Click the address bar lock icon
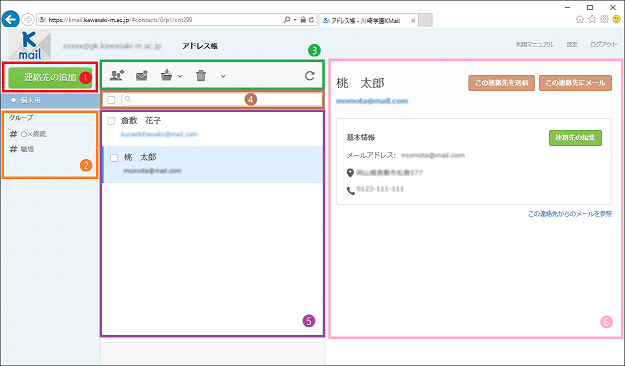The width and height of the screenshot is (625, 366). [303, 20]
